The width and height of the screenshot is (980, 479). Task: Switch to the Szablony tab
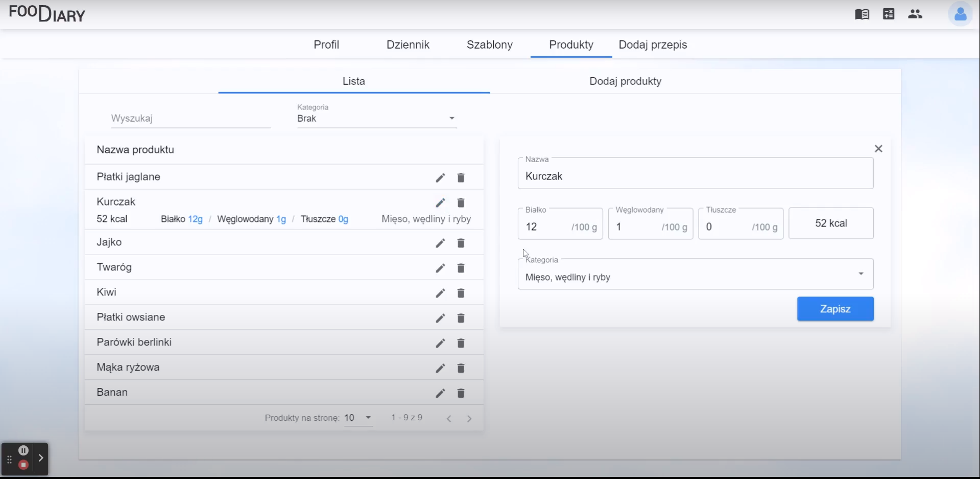click(x=490, y=44)
